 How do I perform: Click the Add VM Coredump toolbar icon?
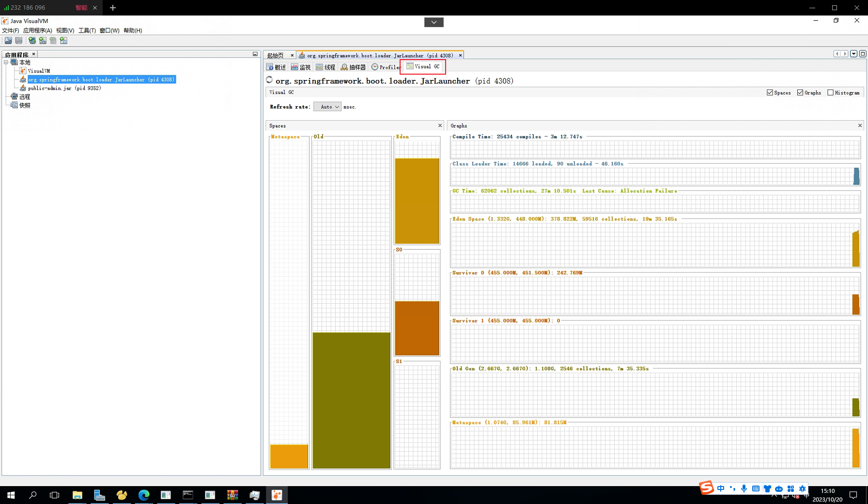[53, 41]
